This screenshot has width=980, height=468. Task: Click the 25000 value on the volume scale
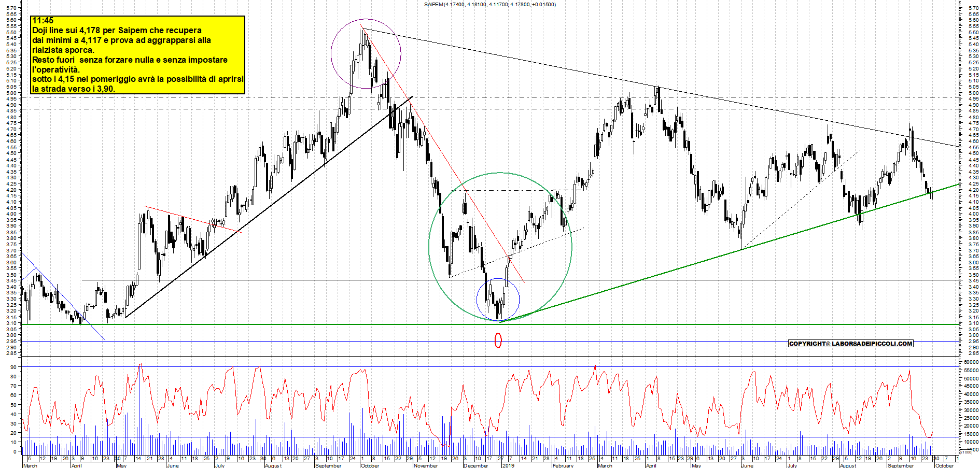pyautogui.click(x=971, y=418)
